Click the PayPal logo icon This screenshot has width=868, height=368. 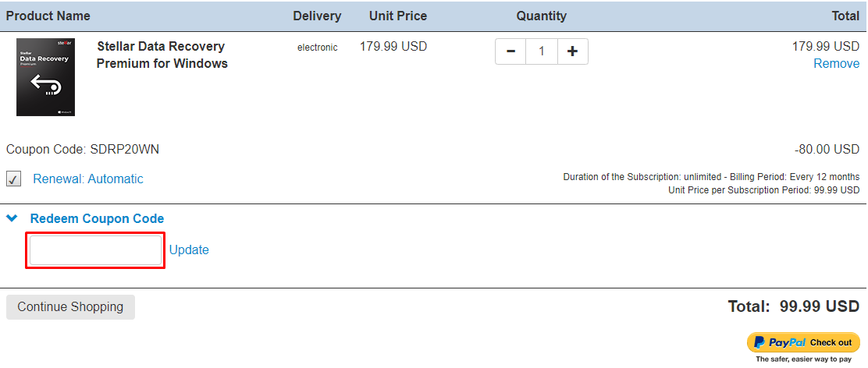[x=759, y=342]
